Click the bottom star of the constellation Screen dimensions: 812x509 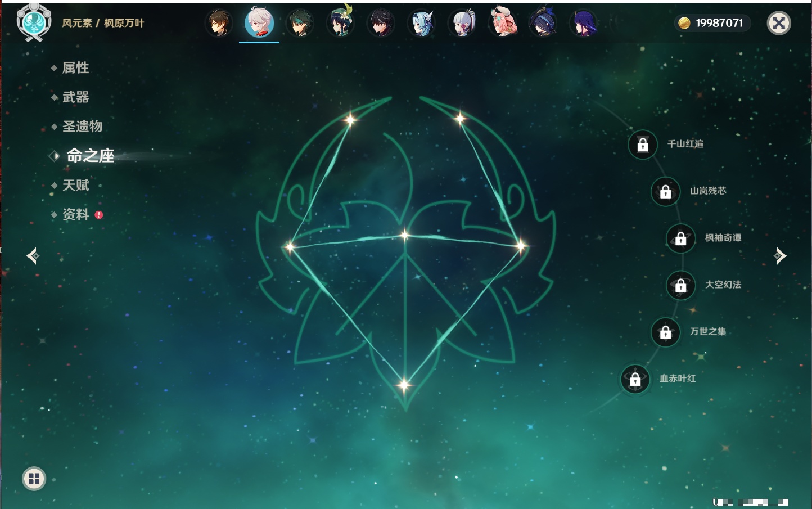[x=404, y=385]
